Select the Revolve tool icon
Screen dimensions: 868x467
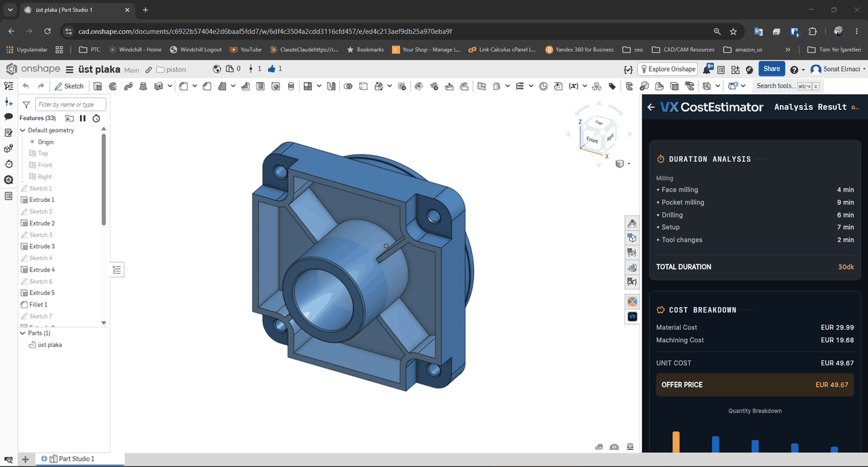pos(113,86)
